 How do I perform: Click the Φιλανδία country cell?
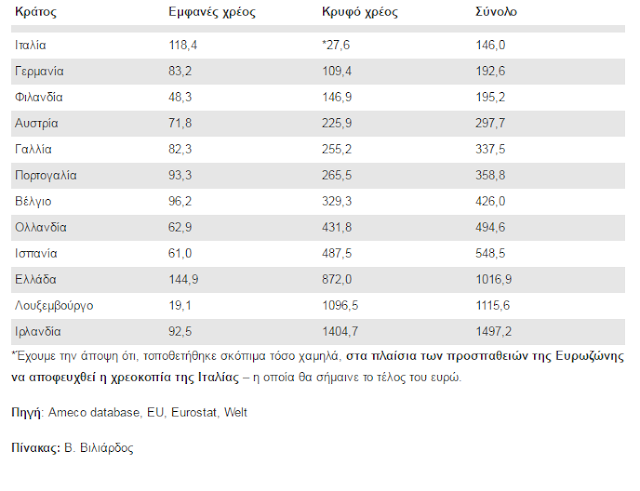(x=39, y=97)
